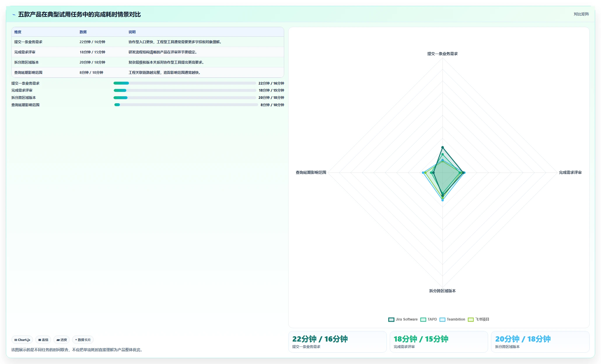
Task: Click radar axis label 查询延期影响范围
Action: pos(311,173)
